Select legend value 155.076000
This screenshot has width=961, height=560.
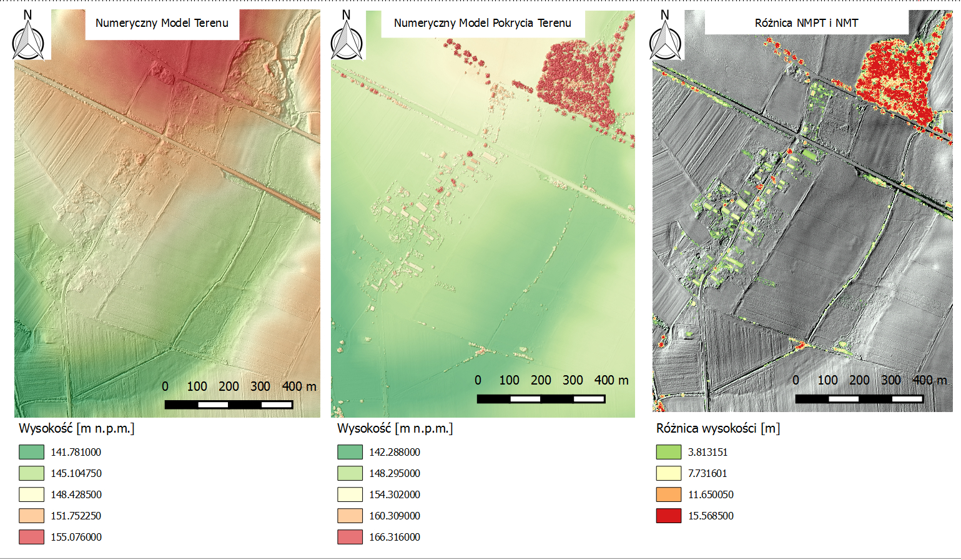[x=76, y=537]
